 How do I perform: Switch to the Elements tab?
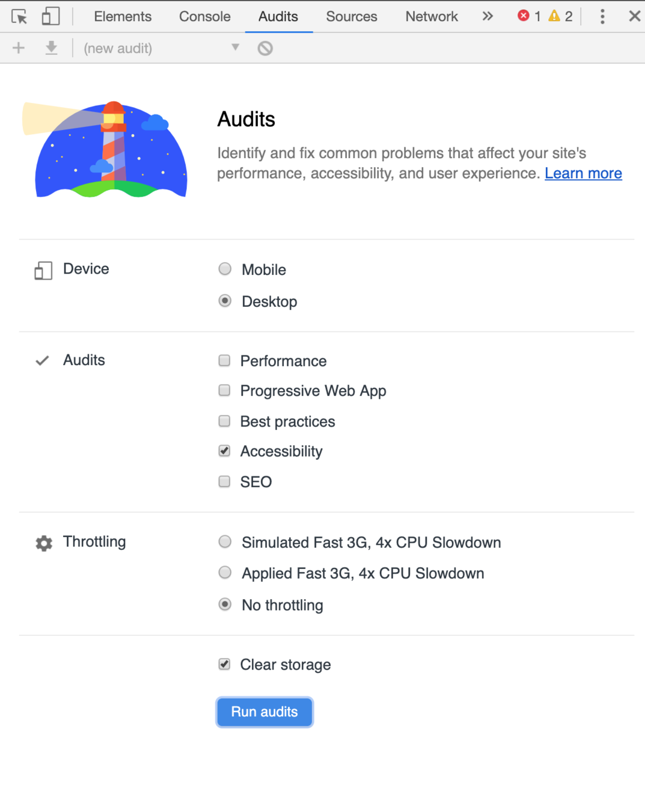[123, 16]
